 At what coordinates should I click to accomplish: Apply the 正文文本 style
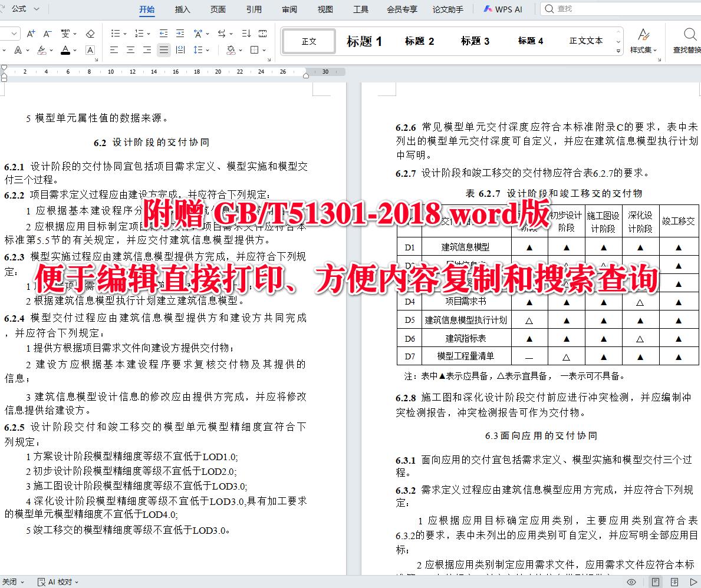(x=585, y=41)
